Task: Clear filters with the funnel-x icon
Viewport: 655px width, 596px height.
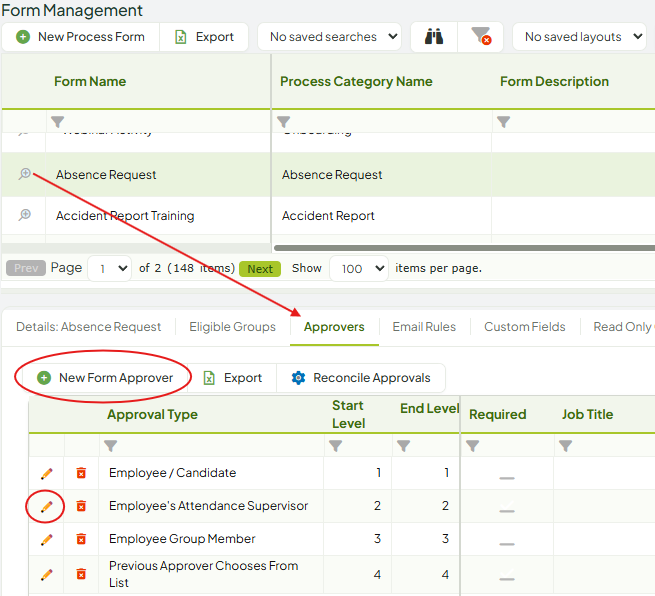Action: coord(480,37)
